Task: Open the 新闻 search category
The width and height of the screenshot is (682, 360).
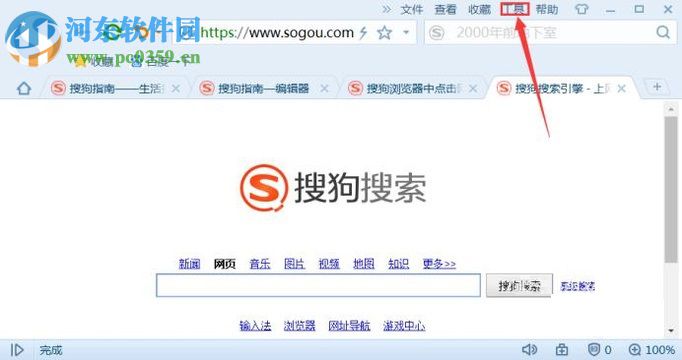Action: coord(190,263)
